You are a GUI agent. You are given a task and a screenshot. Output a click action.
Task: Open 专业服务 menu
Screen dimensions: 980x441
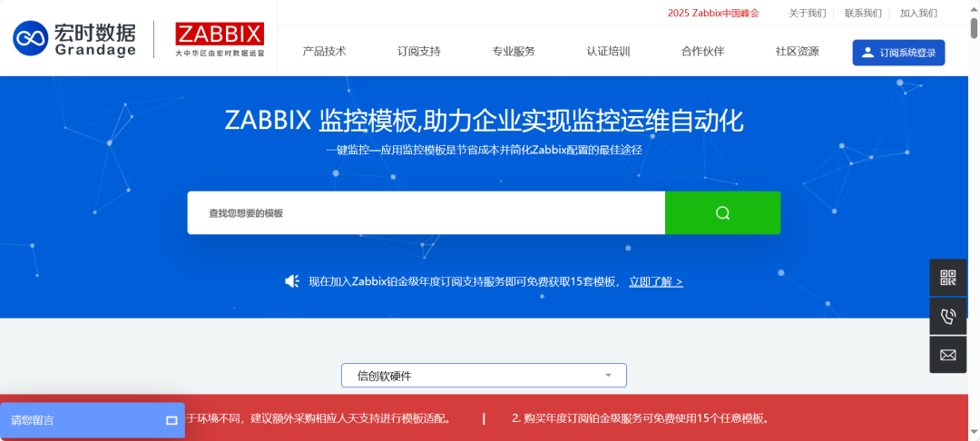click(513, 52)
